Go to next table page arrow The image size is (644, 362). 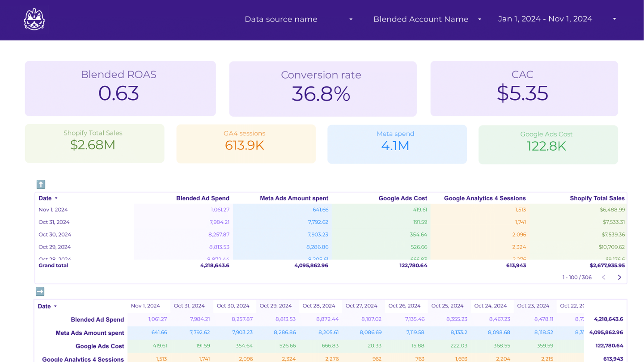point(619,278)
